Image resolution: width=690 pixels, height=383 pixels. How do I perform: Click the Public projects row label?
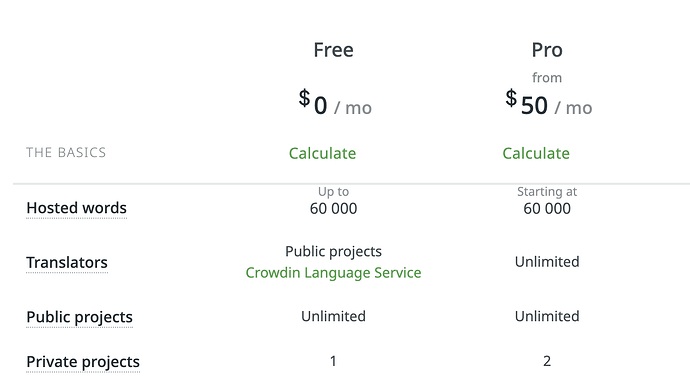click(80, 317)
